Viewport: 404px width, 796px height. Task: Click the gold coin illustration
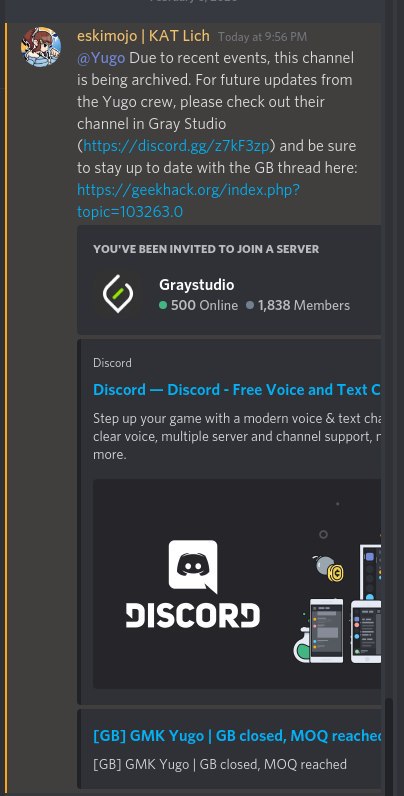click(x=335, y=573)
